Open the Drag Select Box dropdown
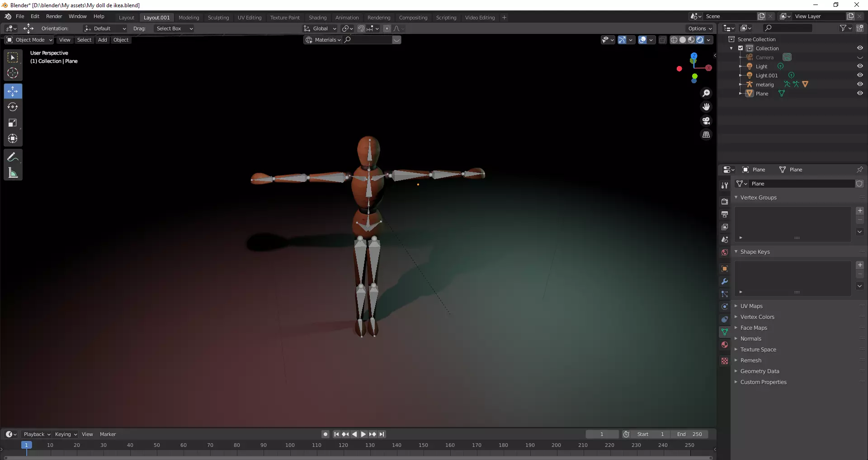 (174, 28)
